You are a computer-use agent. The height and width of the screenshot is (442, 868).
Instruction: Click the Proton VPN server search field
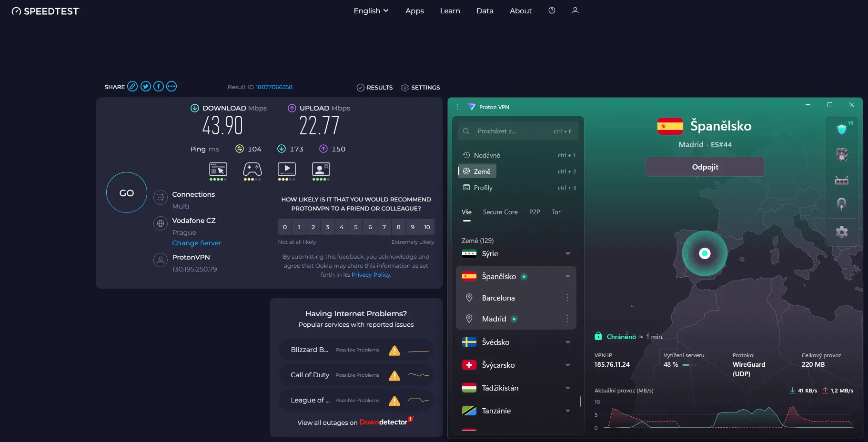pos(518,131)
